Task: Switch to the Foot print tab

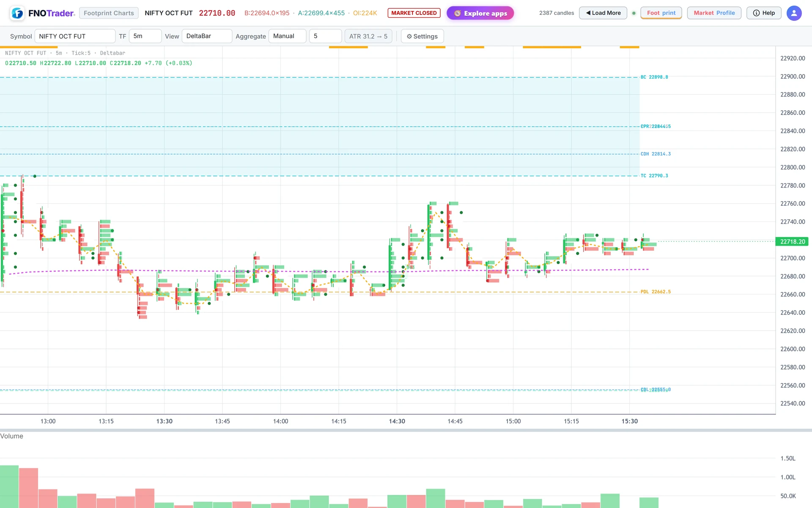Action: tap(661, 13)
